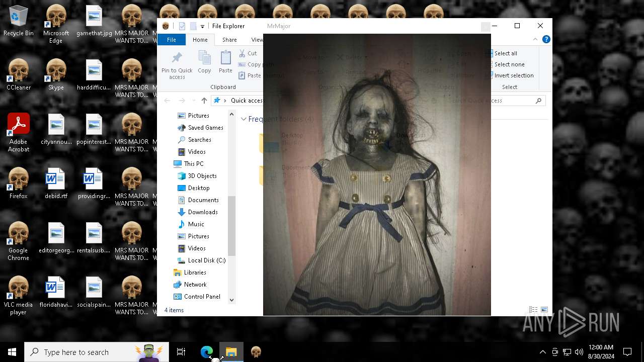Open the skull app in taskbar
Viewport: 644px width, 362px height.
coord(256,352)
